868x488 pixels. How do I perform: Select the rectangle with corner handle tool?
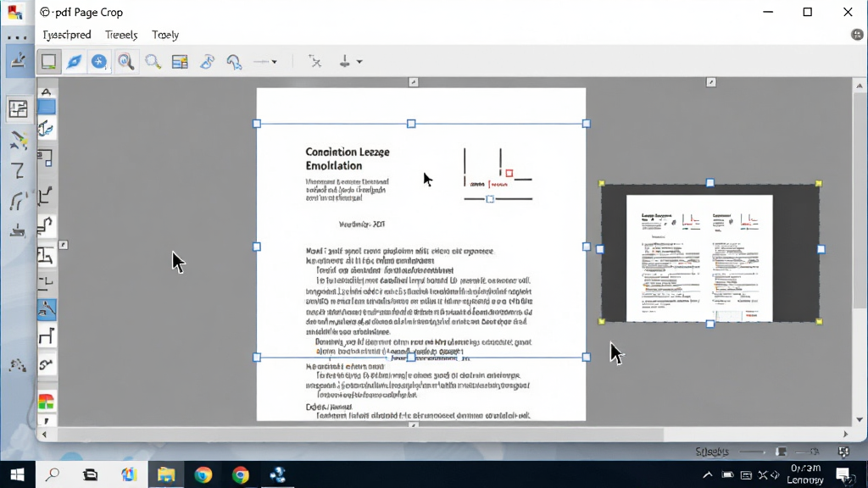pos(47,158)
